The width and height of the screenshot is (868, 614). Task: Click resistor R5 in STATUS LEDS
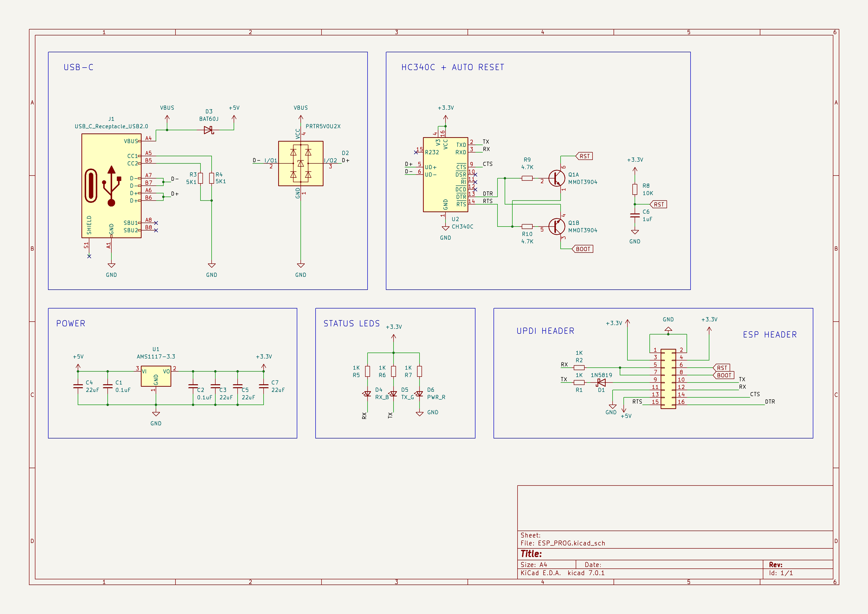click(368, 371)
